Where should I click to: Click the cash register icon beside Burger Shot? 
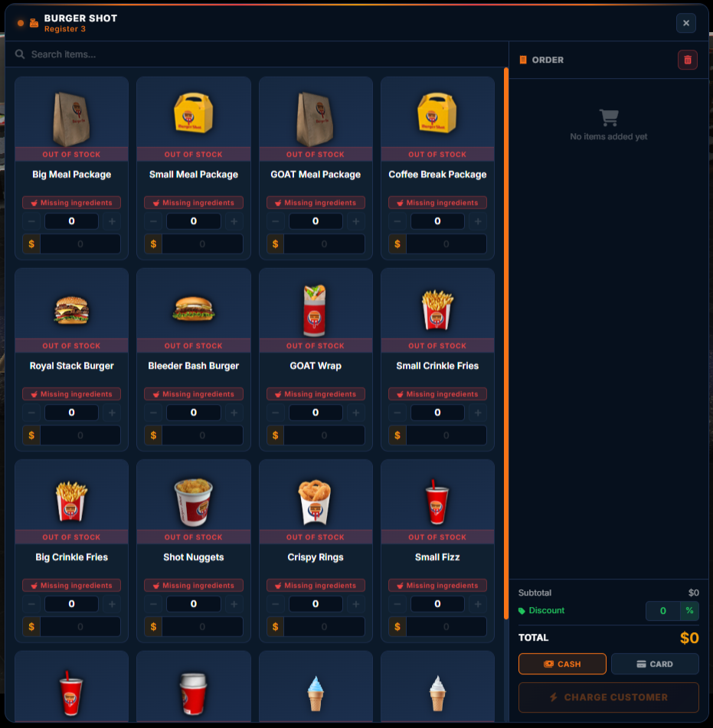pos(34,23)
